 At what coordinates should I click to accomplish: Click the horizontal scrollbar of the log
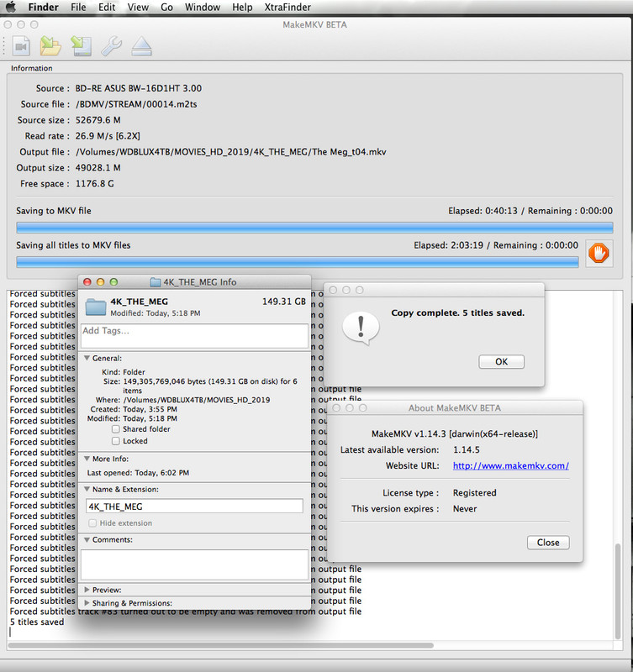tap(221, 645)
